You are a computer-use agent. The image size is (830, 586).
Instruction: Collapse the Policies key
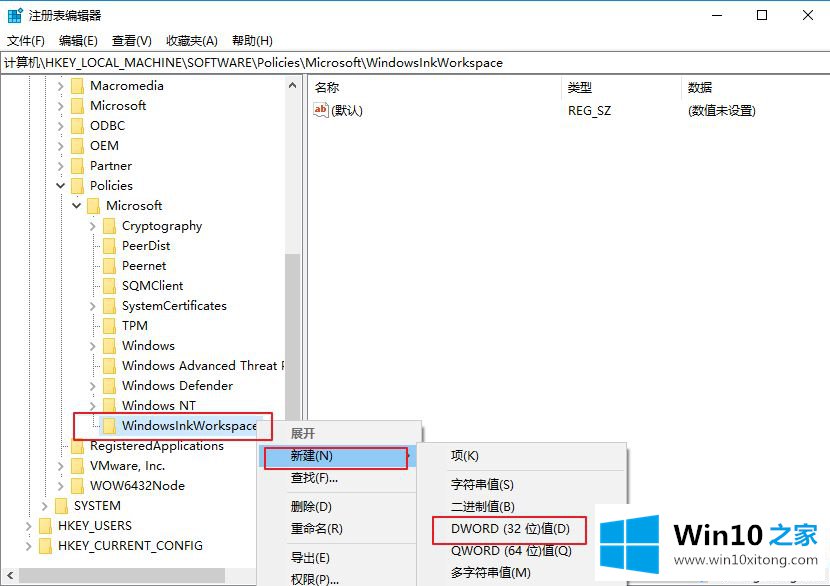60,186
